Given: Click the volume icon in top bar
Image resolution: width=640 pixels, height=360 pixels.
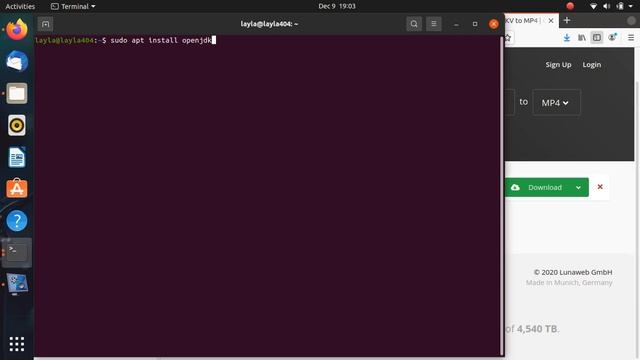Looking at the screenshot, I should pos(607,6).
